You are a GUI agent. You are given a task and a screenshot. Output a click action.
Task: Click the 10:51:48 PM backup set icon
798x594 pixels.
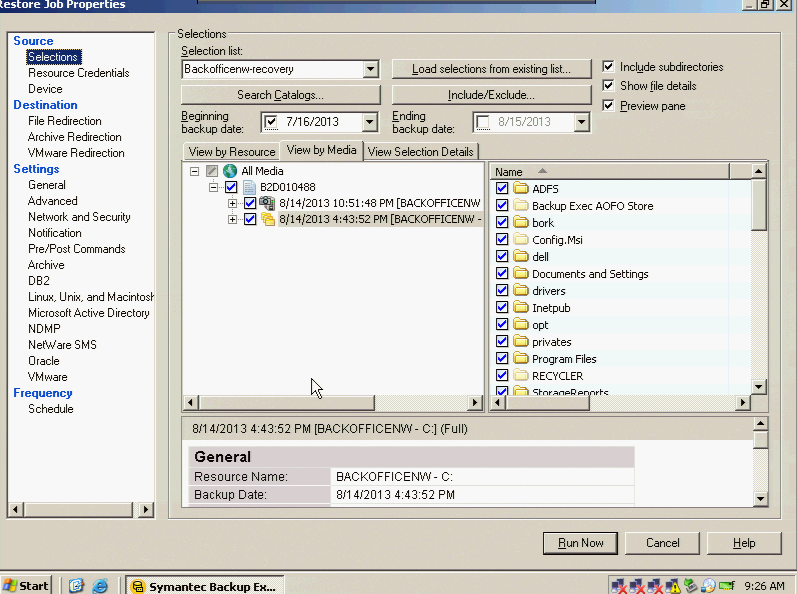(267, 203)
